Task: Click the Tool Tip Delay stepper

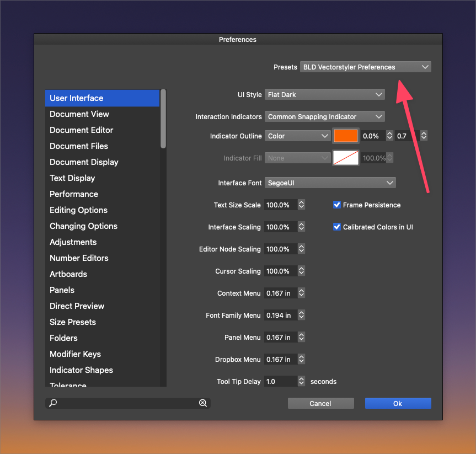Action: pos(301,381)
